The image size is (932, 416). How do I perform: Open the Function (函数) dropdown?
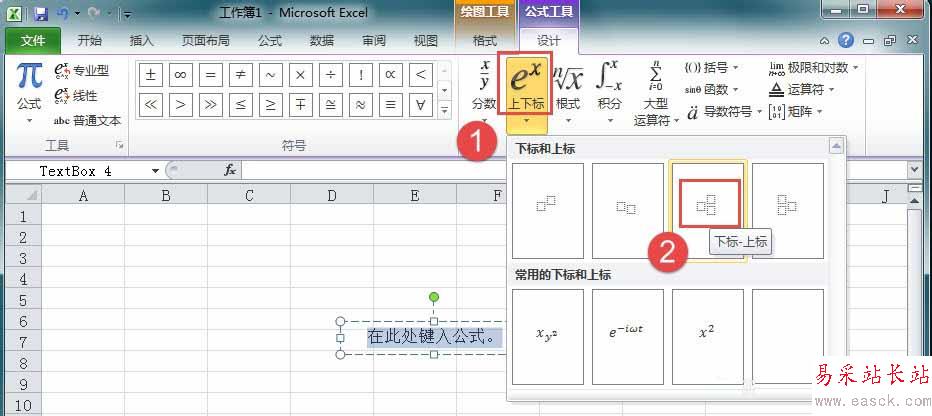(711, 90)
